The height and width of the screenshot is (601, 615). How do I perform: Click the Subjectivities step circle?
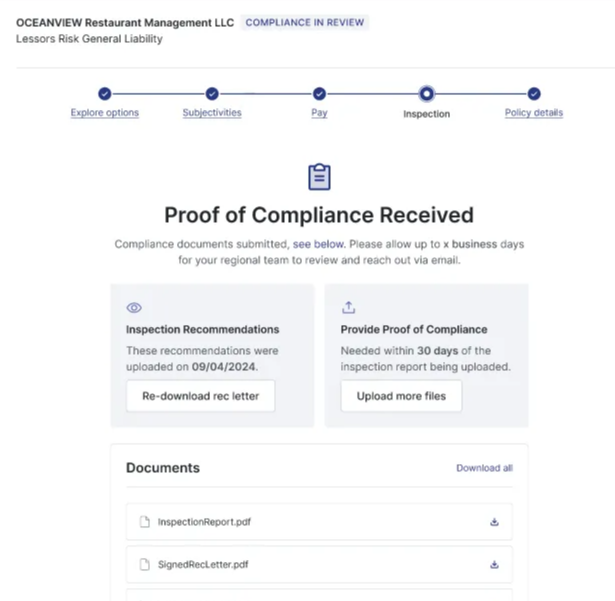click(212, 94)
